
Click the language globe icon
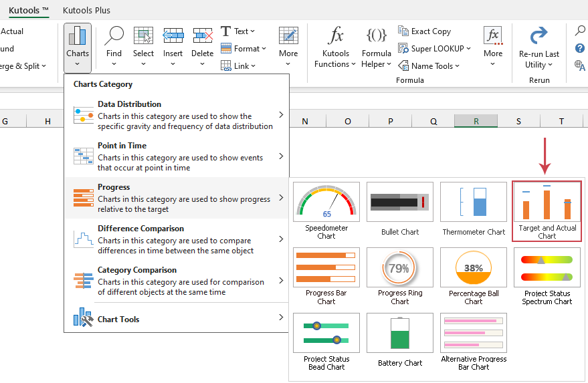pos(580,66)
